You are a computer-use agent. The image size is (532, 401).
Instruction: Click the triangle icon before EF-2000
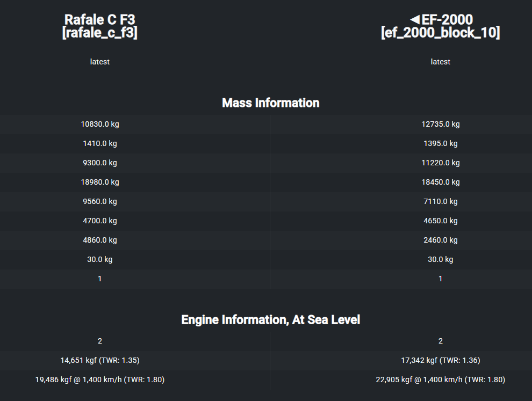tap(415, 20)
